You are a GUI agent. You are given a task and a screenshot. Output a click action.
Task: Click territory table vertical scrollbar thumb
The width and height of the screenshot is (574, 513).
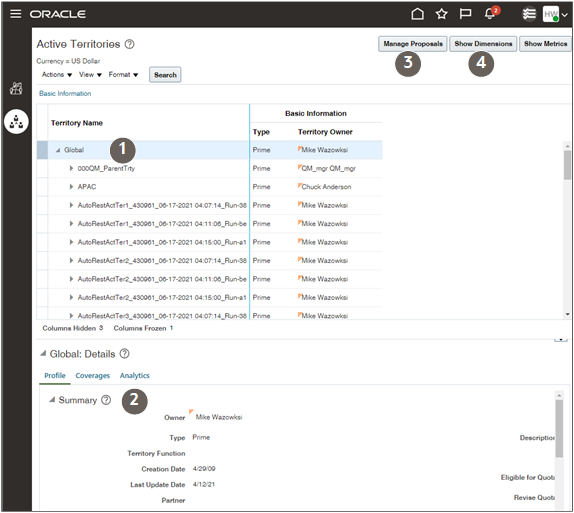567,165
